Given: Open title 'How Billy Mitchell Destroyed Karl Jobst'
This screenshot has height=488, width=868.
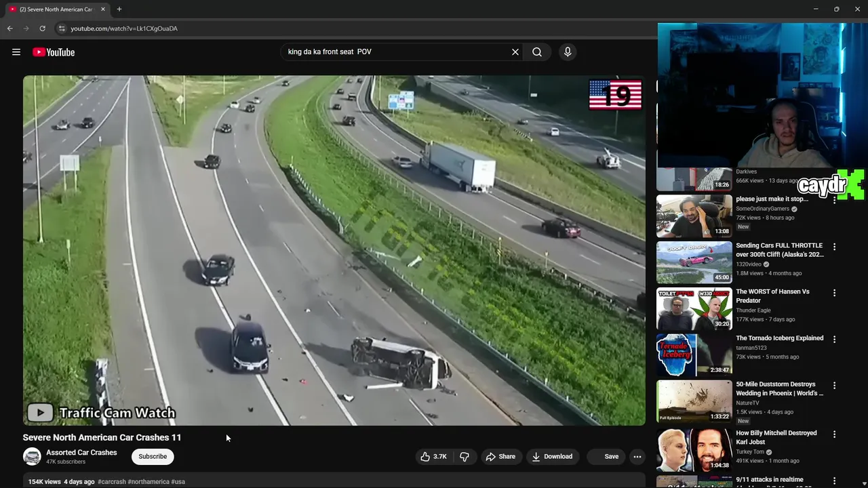Looking at the screenshot, I should [x=776, y=438].
